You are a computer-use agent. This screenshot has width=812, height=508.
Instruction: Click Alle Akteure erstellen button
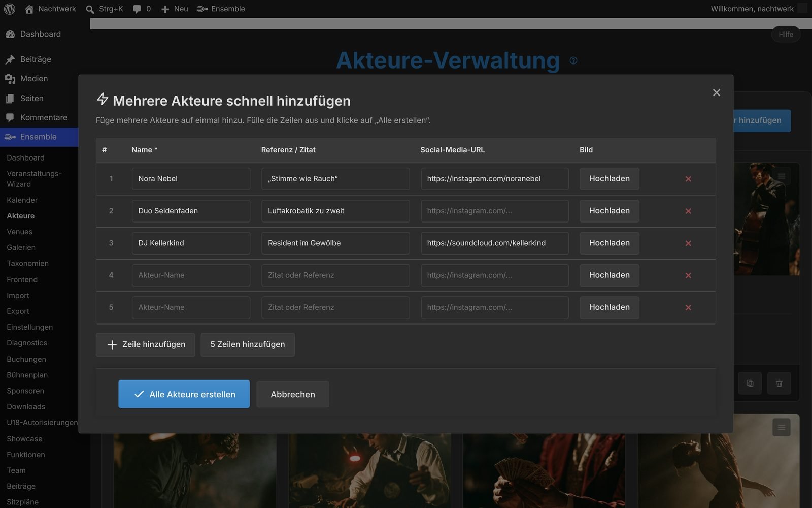coord(184,394)
